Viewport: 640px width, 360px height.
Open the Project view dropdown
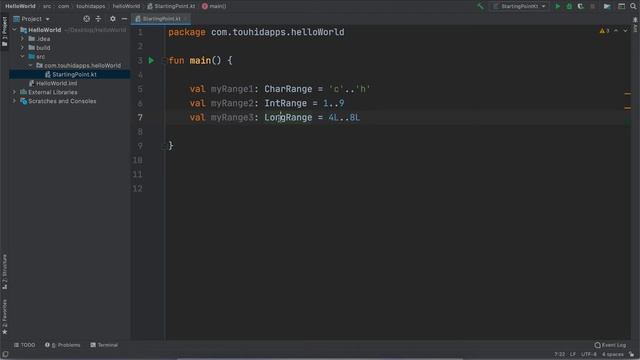click(x=31, y=19)
